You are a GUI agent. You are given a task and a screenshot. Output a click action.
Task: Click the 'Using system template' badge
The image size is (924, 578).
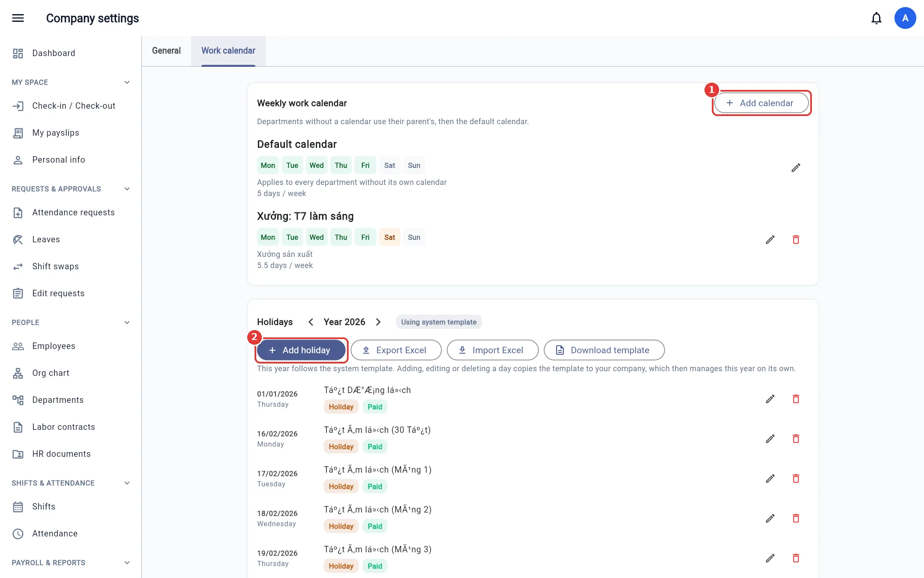click(439, 322)
